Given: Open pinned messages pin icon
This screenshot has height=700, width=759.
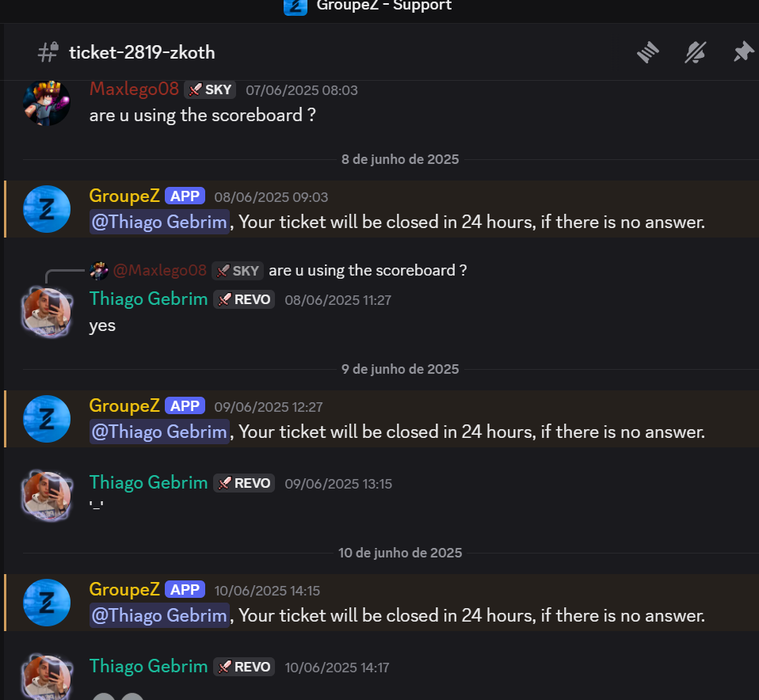Looking at the screenshot, I should pyautogui.click(x=743, y=51).
